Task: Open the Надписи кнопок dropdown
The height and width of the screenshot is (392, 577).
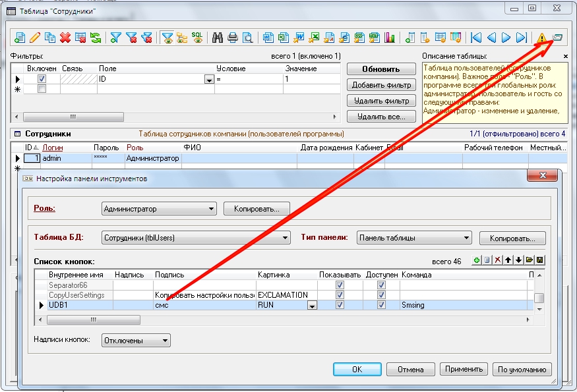Action: coord(165,341)
